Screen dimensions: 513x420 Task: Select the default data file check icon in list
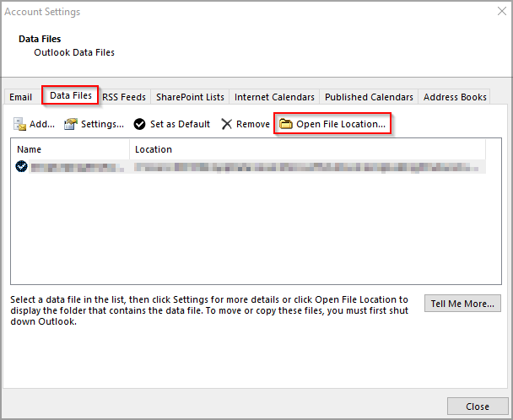click(x=21, y=166)
